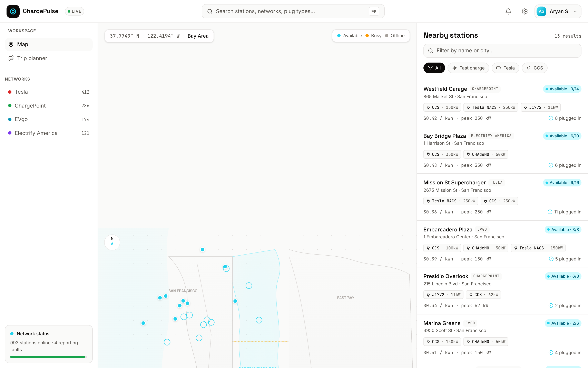The width and height of the screenshot is (588, 368).
Task: Click the 8 plugged in icon
Action: 551,118
